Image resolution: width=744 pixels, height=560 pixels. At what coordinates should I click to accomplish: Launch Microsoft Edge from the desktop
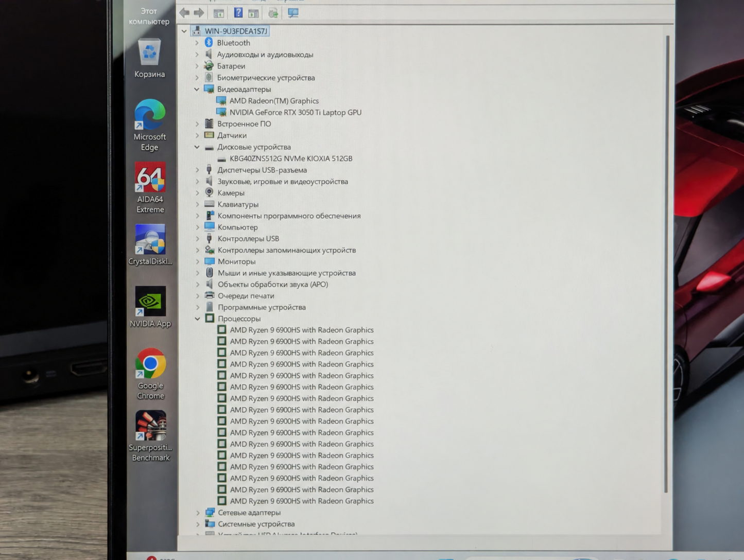point(150,125)
